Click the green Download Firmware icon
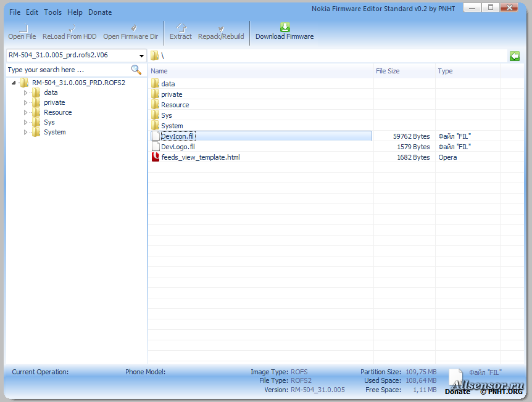This screenshot has height=402, width=532. coord(285,27)
